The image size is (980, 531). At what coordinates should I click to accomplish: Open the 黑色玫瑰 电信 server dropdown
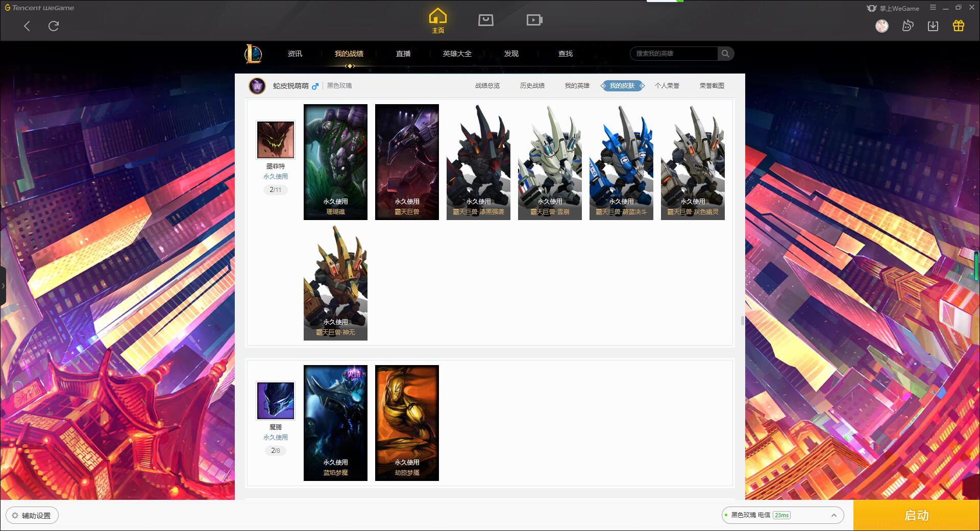(x=782, y=515)
